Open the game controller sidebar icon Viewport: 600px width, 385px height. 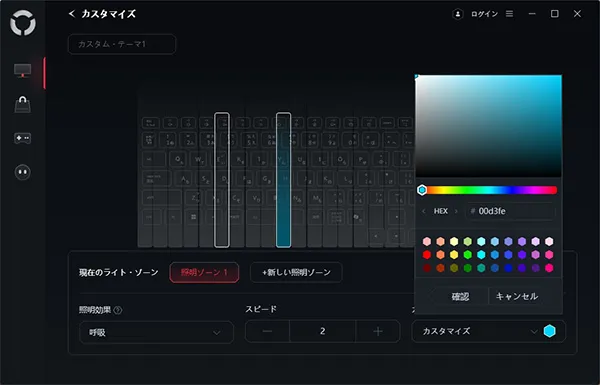23,138
